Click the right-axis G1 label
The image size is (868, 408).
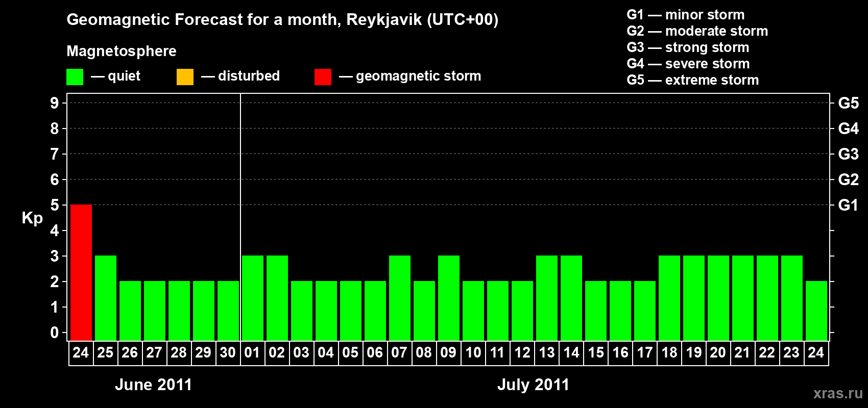point(849,205)
